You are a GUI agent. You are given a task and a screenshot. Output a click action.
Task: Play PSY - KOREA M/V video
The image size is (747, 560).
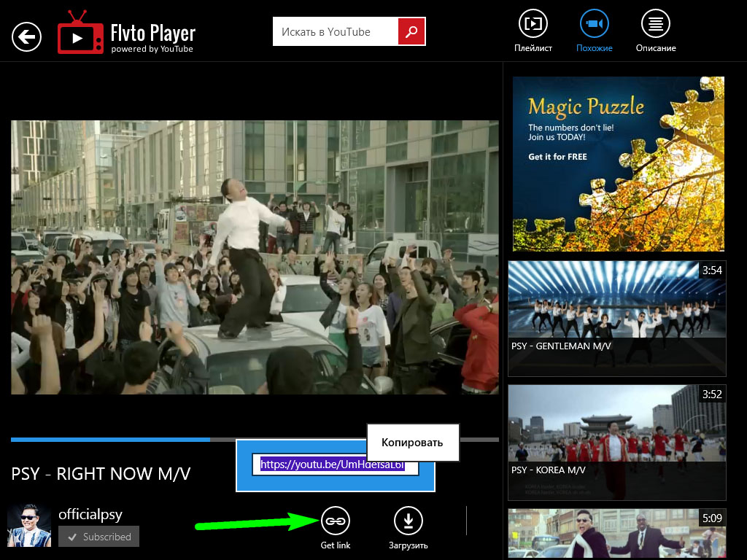click(x=617, y=443)
